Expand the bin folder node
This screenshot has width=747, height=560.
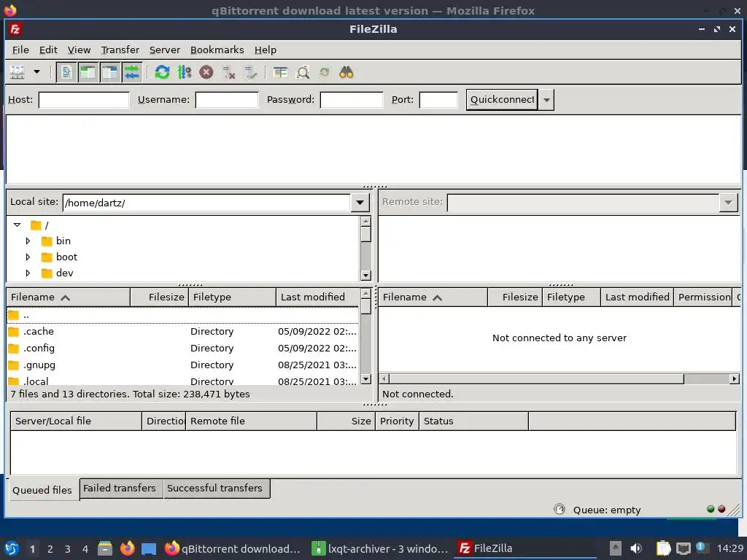tap(28, 241)
